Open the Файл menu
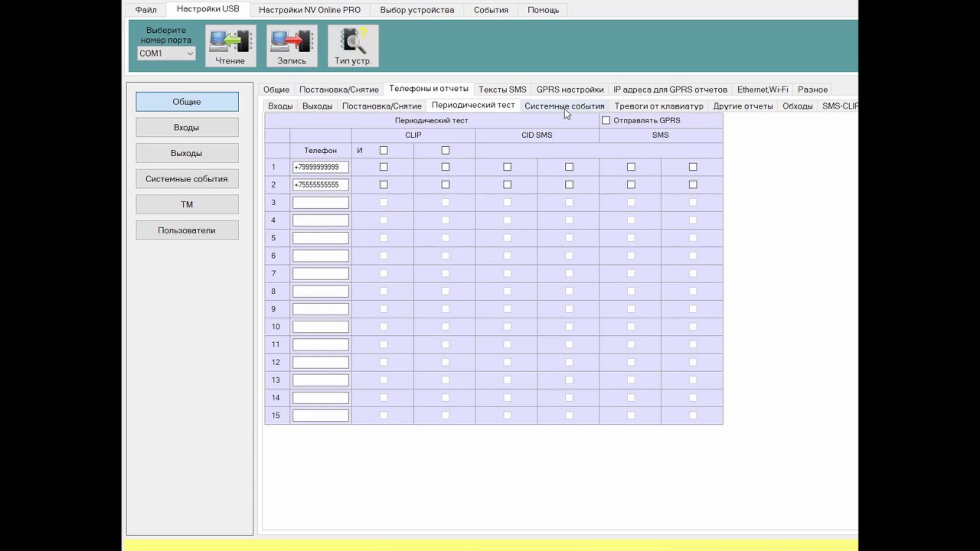 coord(145,10)
